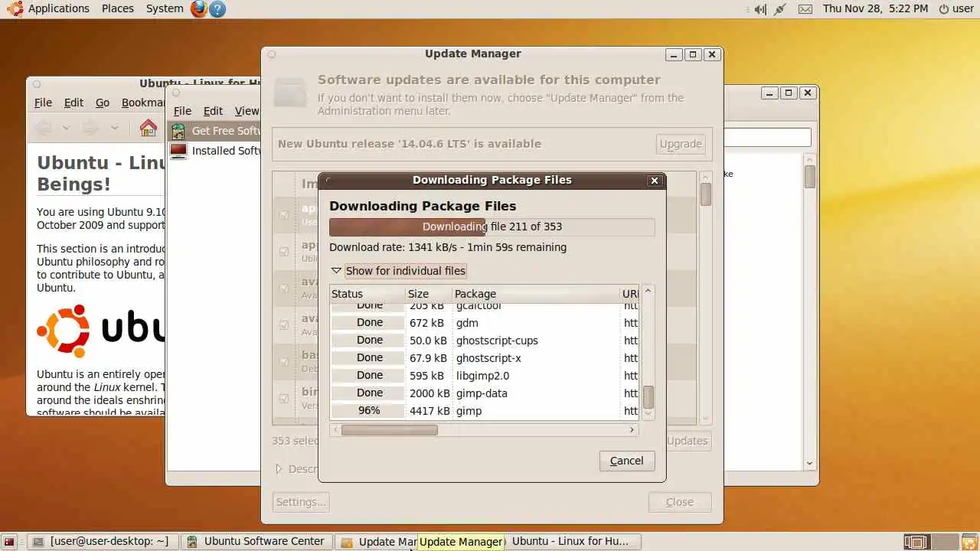980x551 pixels.
Task: Select the gimp-data row in file list
Action: coord(485,393)
